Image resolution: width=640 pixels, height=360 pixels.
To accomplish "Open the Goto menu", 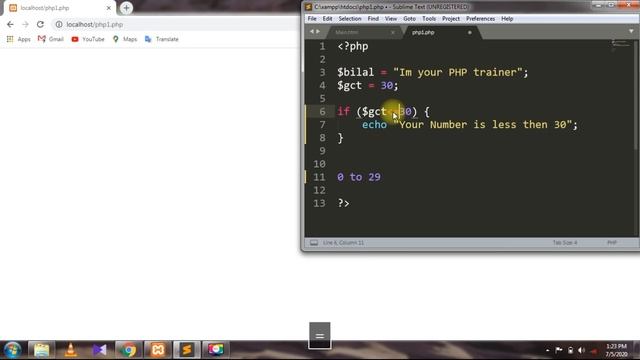I will pos(409,19).
